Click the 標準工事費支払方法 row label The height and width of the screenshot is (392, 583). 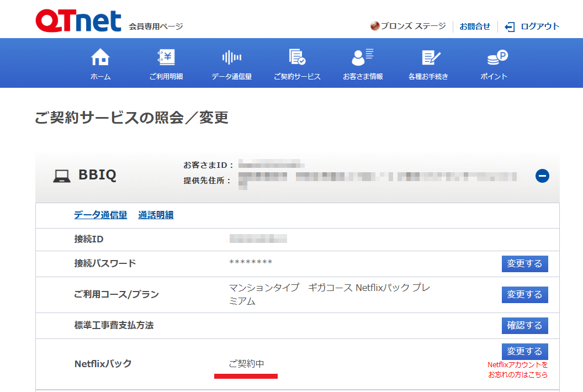pyautogui.click(x=114, y=325)
